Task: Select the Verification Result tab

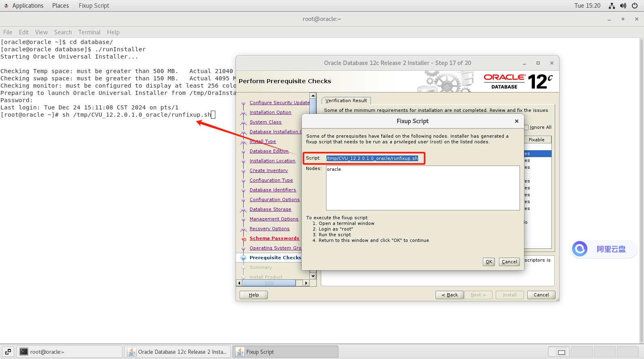Action: pyautogui.click(x=346, y=101)
